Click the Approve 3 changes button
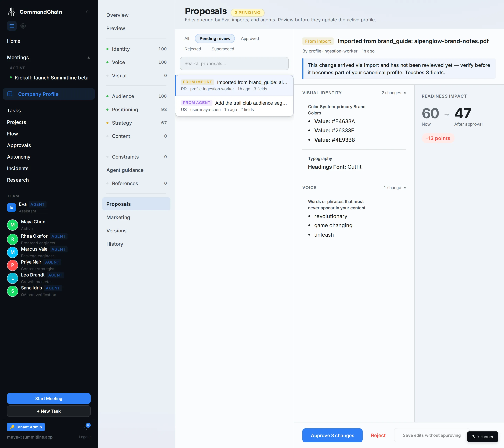 332,435
